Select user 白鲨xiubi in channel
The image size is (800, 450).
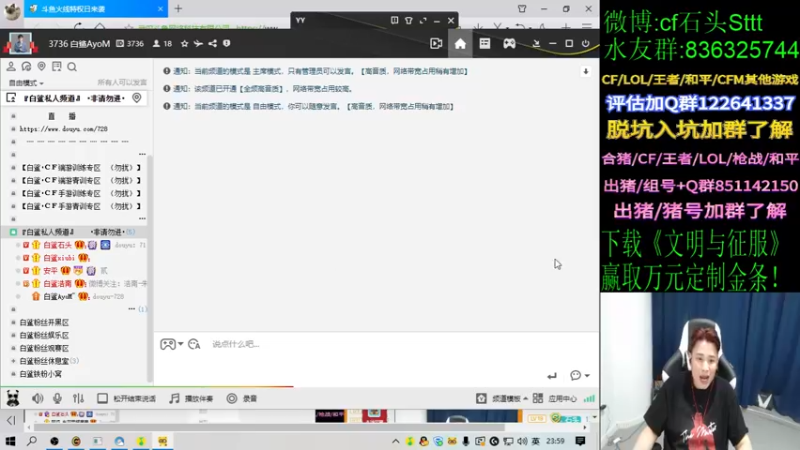pyautogui.click(x=59, y=258)
